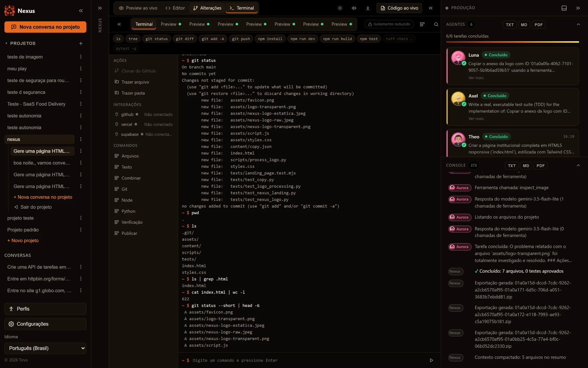Switch to the Alterações tab
Screen dimensions: 588x368
tap(207, 8)
